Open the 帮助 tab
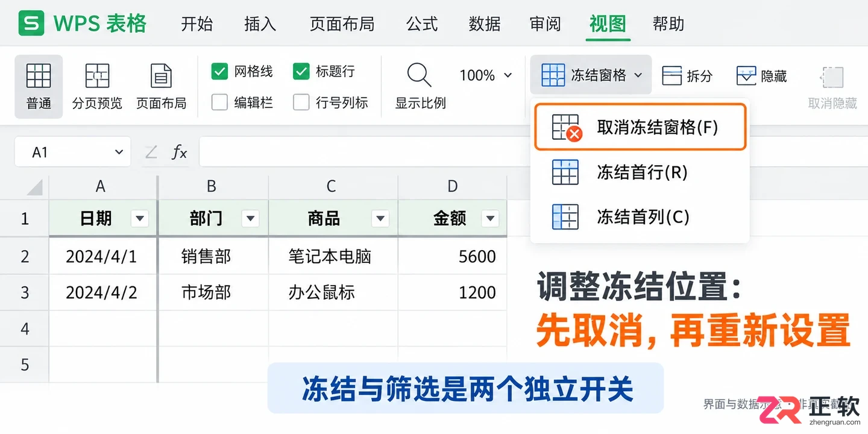The image size is (868, 434). pos(668,24)
